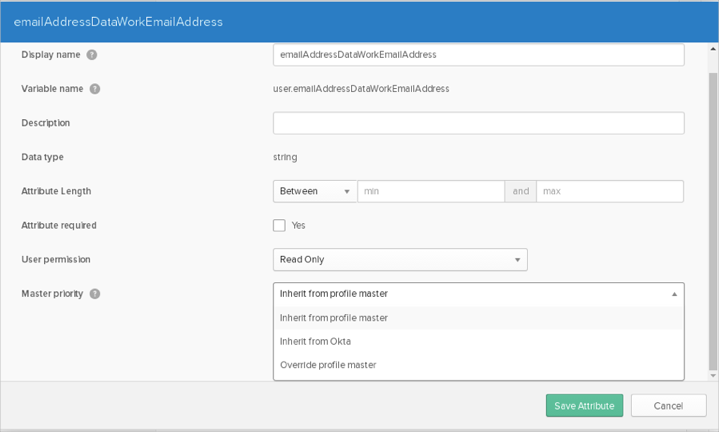The height and width of the screenshot is (432, 719).
Task: Click help icon next to Display name
Action: click(92, 55)
